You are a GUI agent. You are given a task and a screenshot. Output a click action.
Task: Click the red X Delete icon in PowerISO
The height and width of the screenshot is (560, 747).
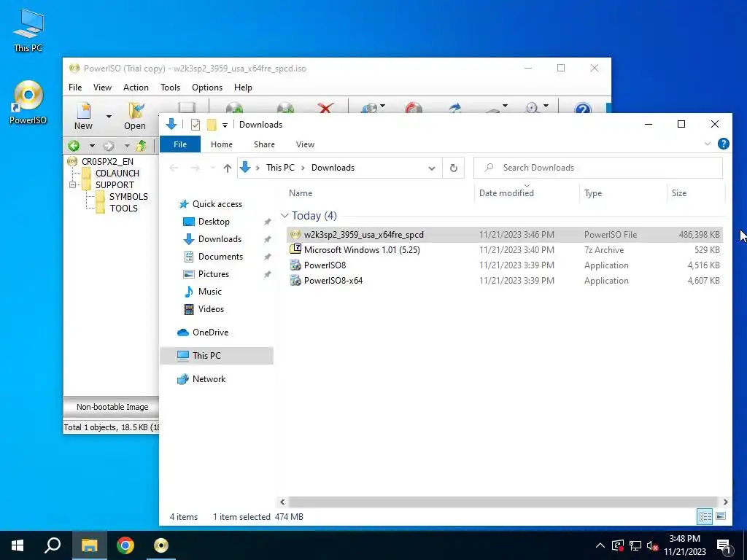325,108
